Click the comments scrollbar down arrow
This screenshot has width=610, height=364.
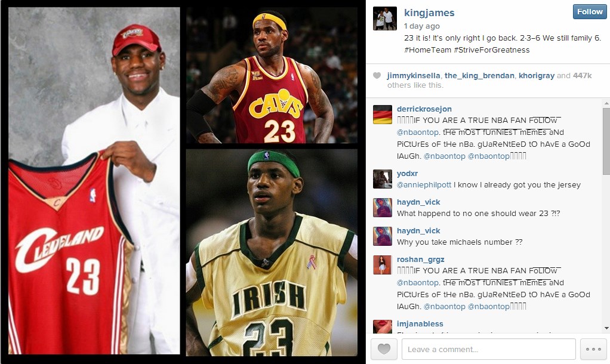click(606, 329)
